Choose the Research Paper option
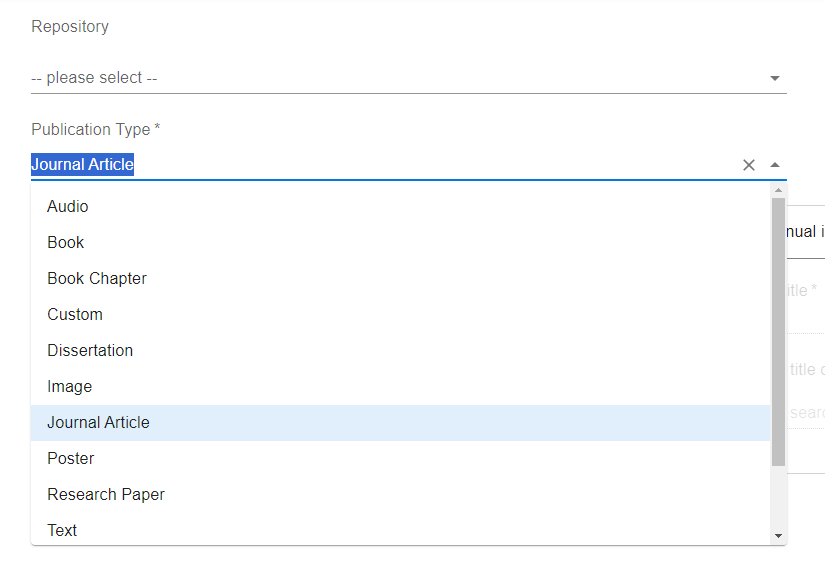Image resolution: width=825 pixels, height=581 pixels. (106, 495)
